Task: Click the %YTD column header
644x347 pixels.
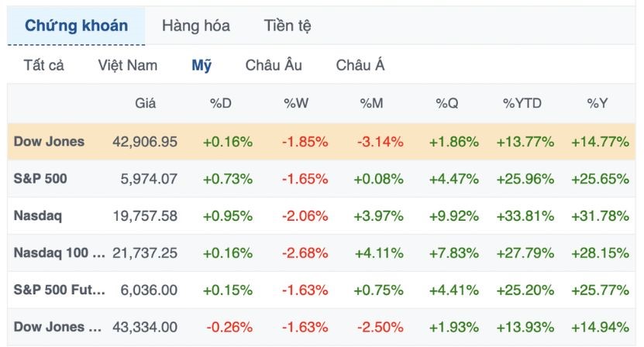Action: (x=522, y=103)
